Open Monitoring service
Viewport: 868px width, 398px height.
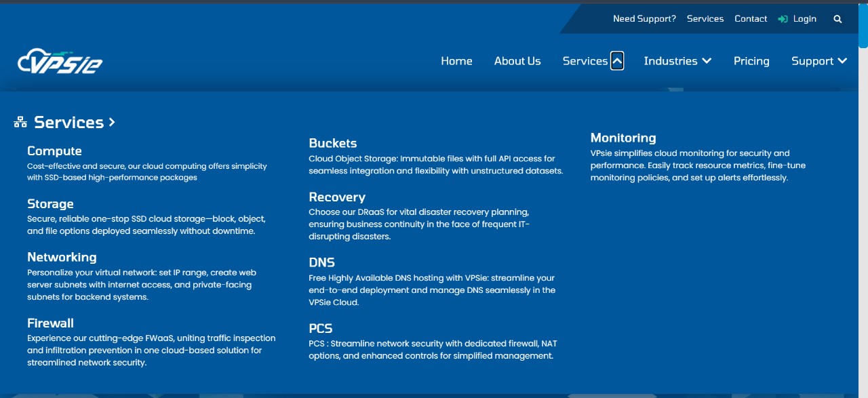click(x=623, y=138)
